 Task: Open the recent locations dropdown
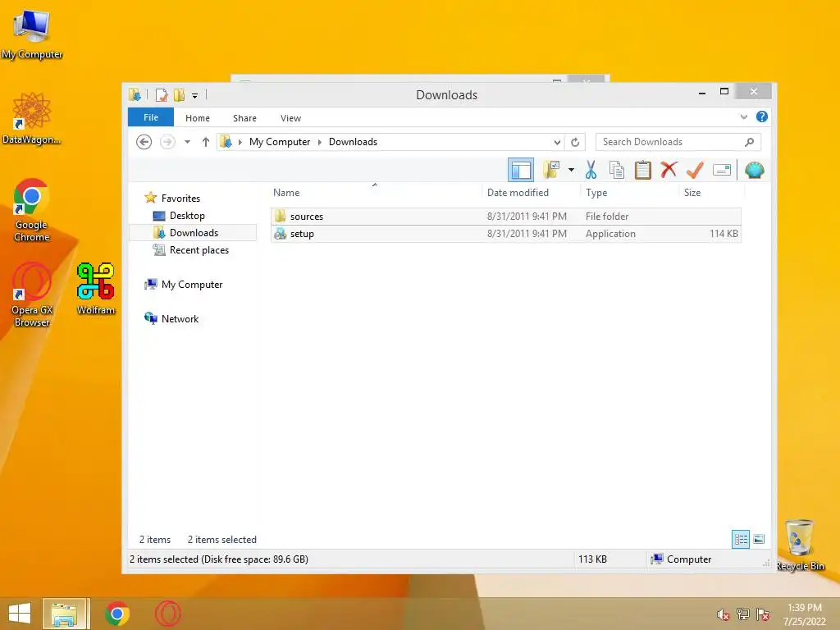pos(188,142)
